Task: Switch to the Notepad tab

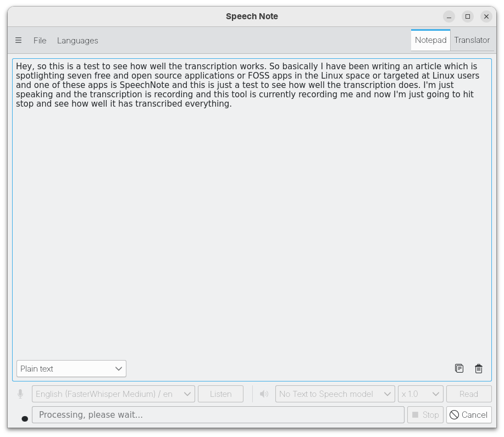Action: (x=430, y=40)
